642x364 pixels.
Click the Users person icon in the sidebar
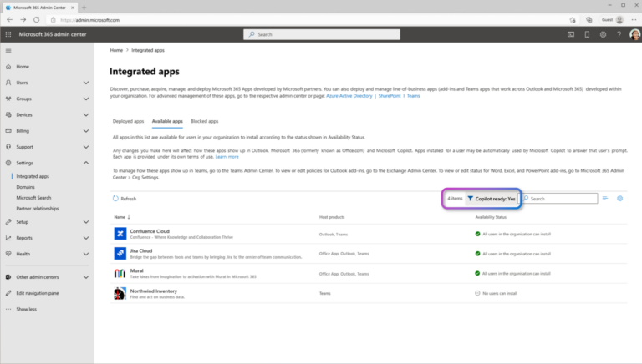(8, 83)
